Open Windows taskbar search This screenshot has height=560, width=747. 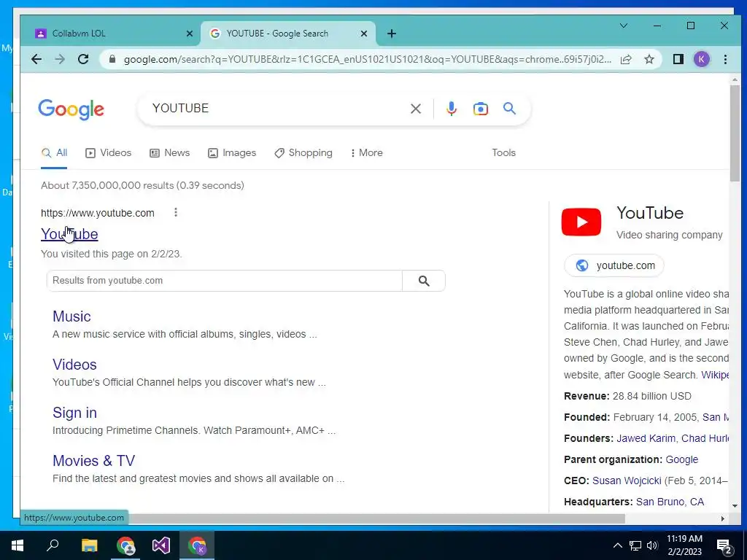click(x=53, y=545)
